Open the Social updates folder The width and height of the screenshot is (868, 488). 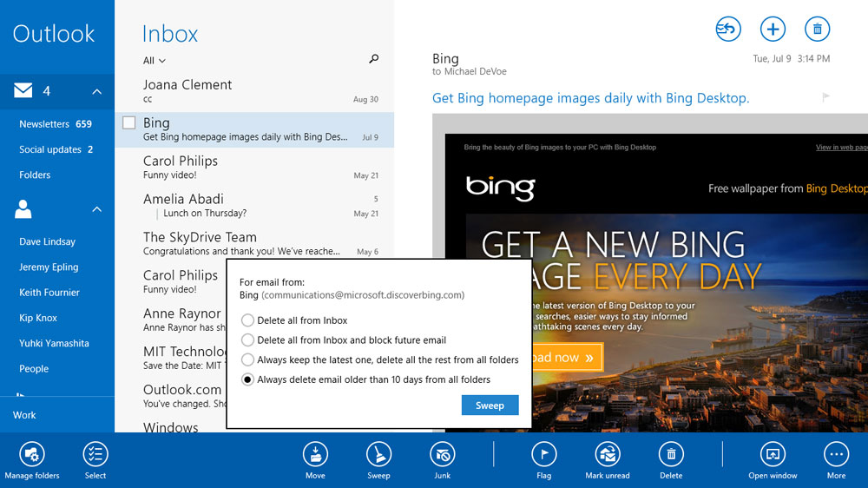(x=56, y=149)
